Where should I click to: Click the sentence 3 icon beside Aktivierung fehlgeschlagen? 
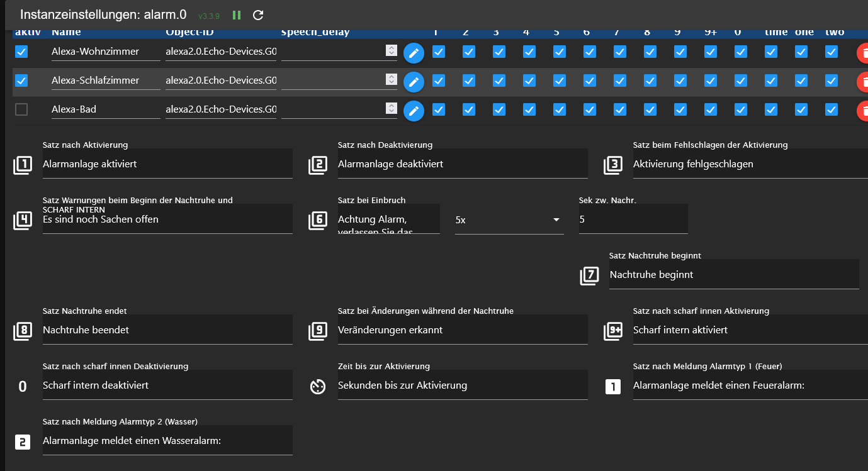click(x=613, y=165)
